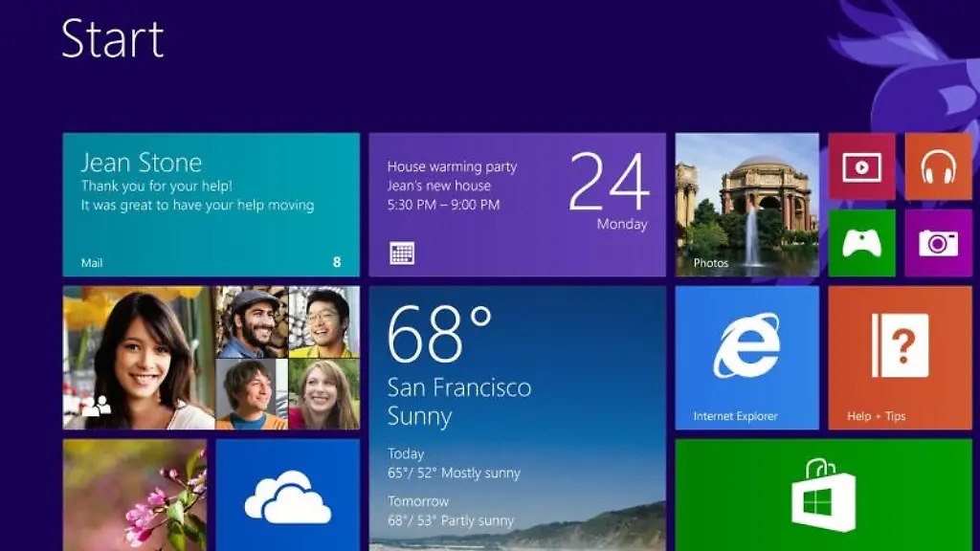Open the Camera app tile
The image size is (980, 551).
[x=938, y=243]
